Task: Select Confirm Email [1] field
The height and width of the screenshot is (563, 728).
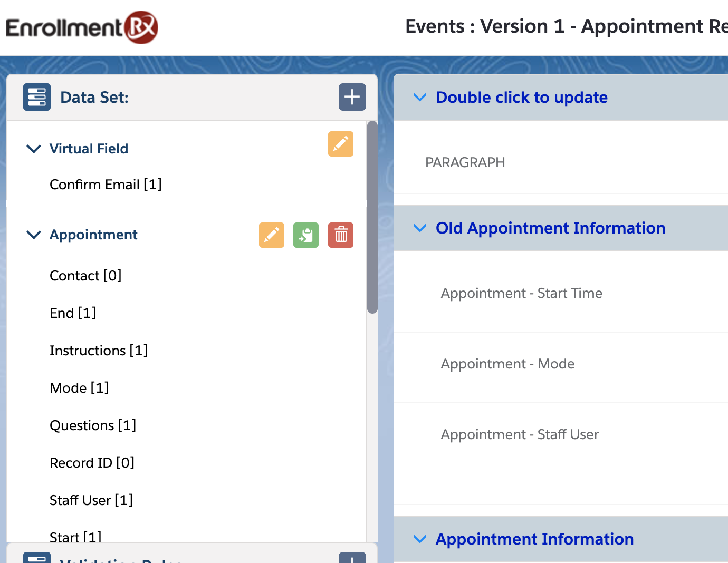Action: coord(106,185)
